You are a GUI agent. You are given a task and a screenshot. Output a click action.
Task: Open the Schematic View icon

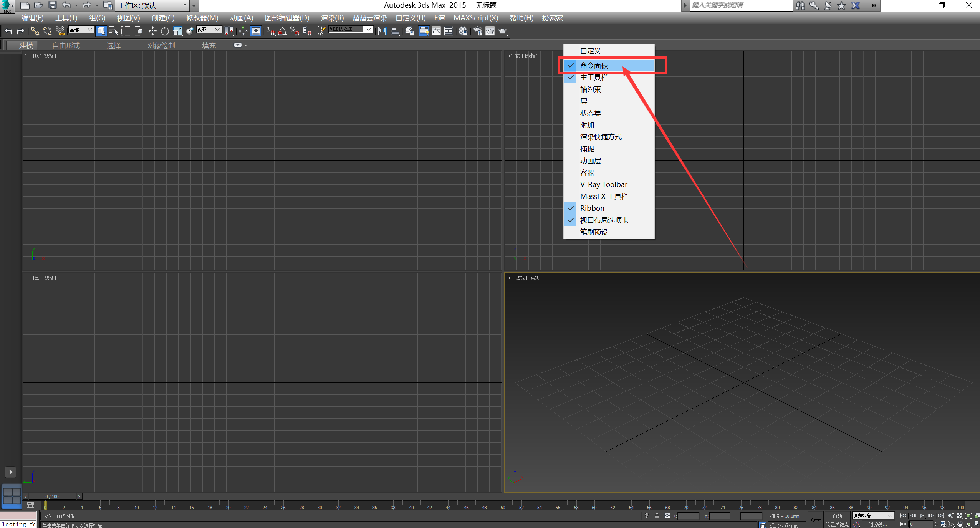coord(448,31)
